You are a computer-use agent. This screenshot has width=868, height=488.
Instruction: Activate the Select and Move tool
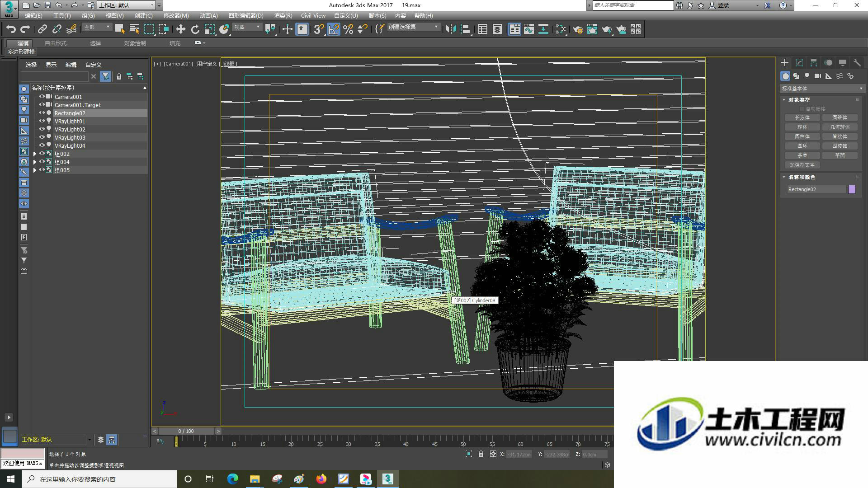(x=181, y=29)
